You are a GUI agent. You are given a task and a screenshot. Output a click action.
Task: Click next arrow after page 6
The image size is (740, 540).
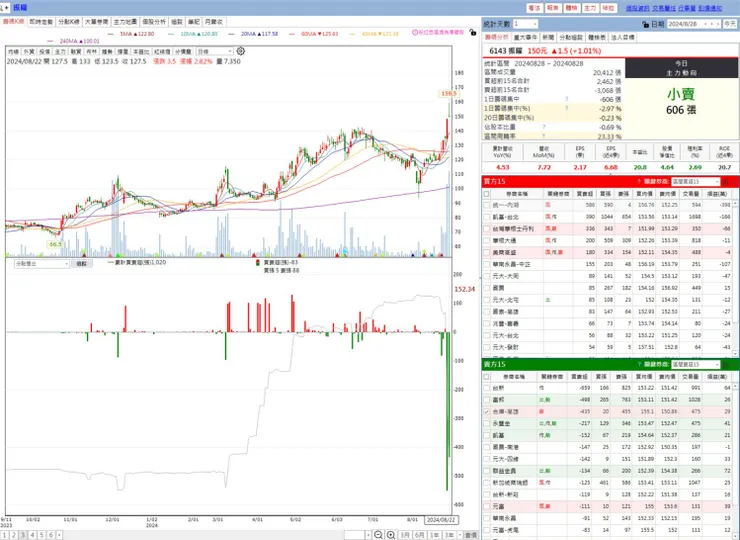pyautogui.click(x=59, y=535)
